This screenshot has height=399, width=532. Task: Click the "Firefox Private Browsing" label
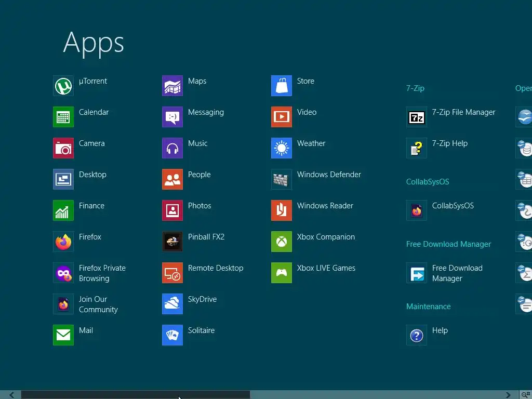(x=102, y=273)
